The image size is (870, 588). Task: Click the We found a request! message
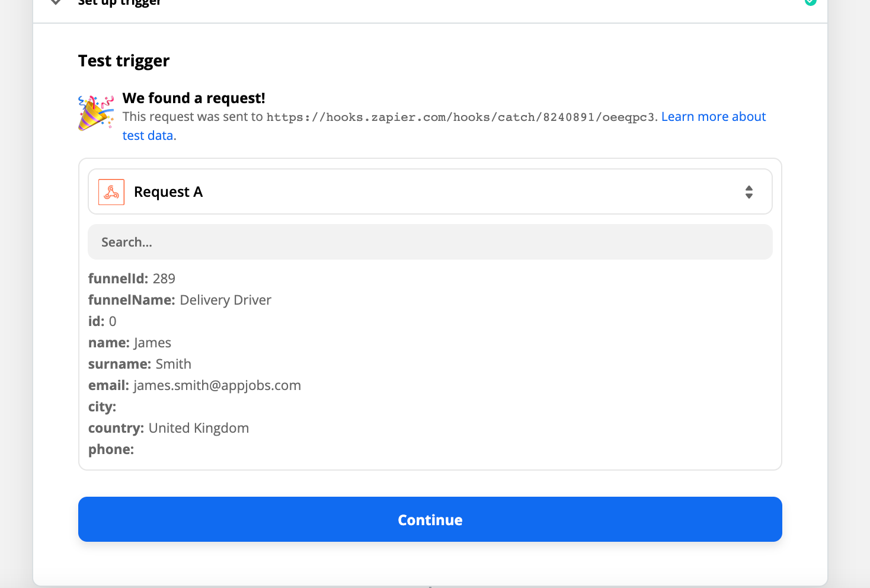(194, 98)
